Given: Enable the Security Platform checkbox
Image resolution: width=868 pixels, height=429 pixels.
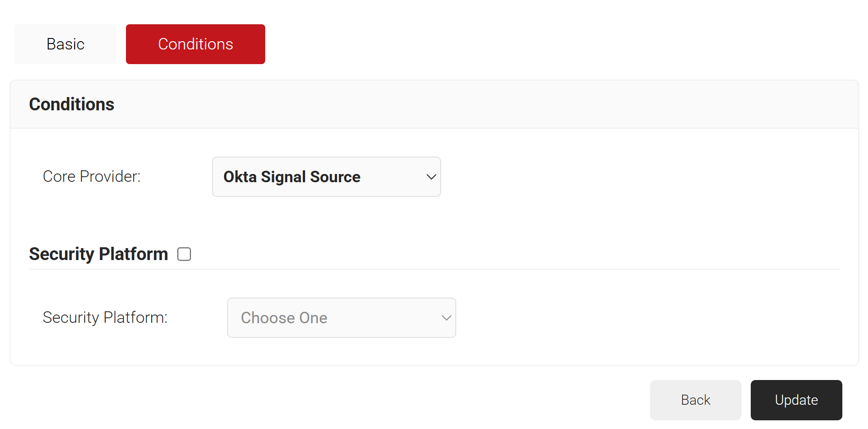Looking at the screenshot, I should click(x=184, y=254).
